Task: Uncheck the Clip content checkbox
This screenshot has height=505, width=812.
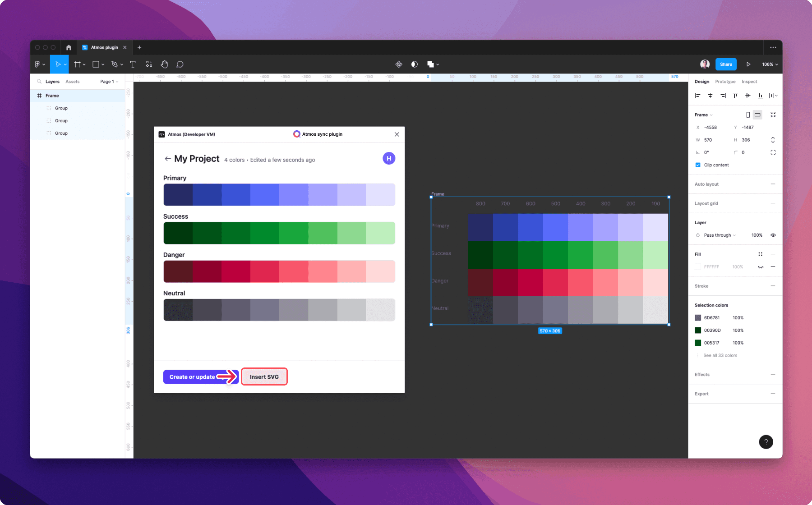Action: coord(698,165)
